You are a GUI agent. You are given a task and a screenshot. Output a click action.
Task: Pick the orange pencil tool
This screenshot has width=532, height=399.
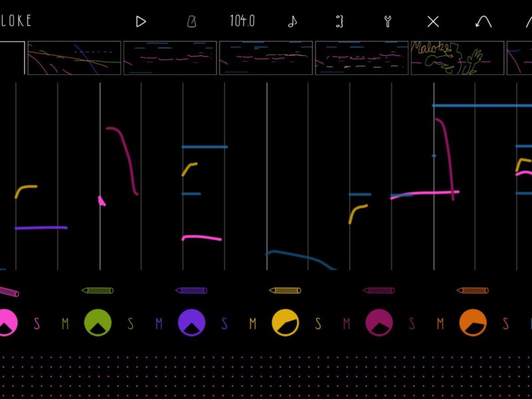[x=473, y=291]
